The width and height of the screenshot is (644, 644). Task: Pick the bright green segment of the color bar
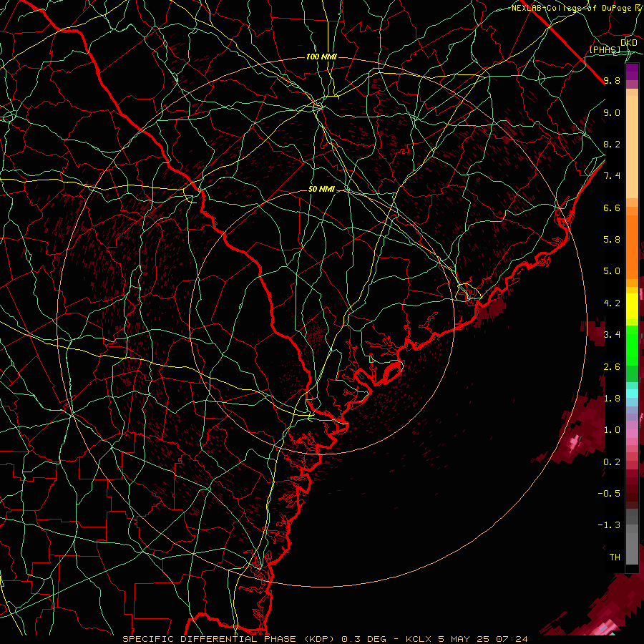632,344
